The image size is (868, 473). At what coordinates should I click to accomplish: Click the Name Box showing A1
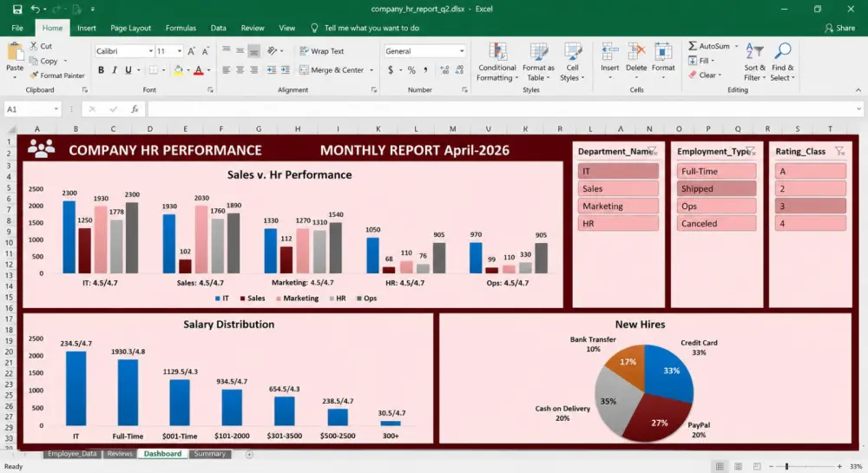[x=32, y=109]
